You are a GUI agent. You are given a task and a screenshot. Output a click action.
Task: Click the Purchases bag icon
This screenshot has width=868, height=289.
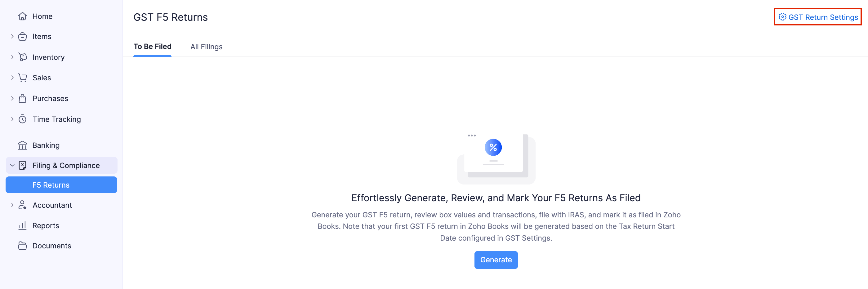point(22,99)
